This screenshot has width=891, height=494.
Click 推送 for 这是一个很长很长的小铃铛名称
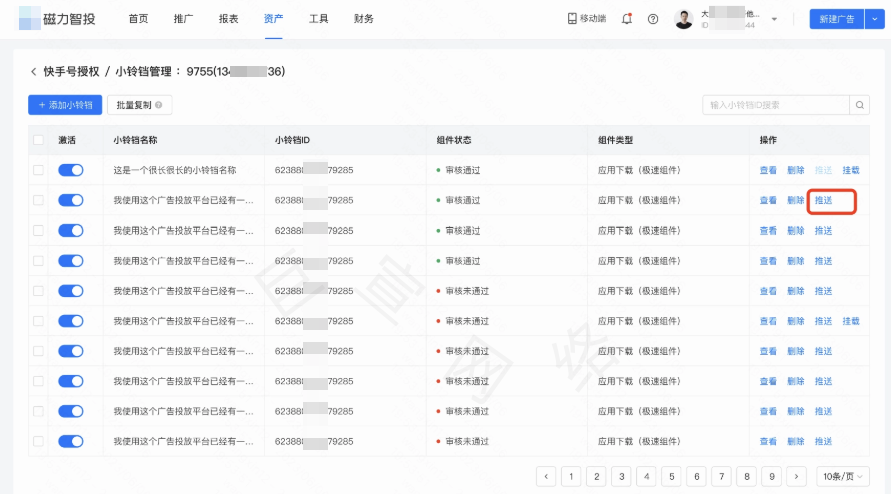tap(823, 170)
